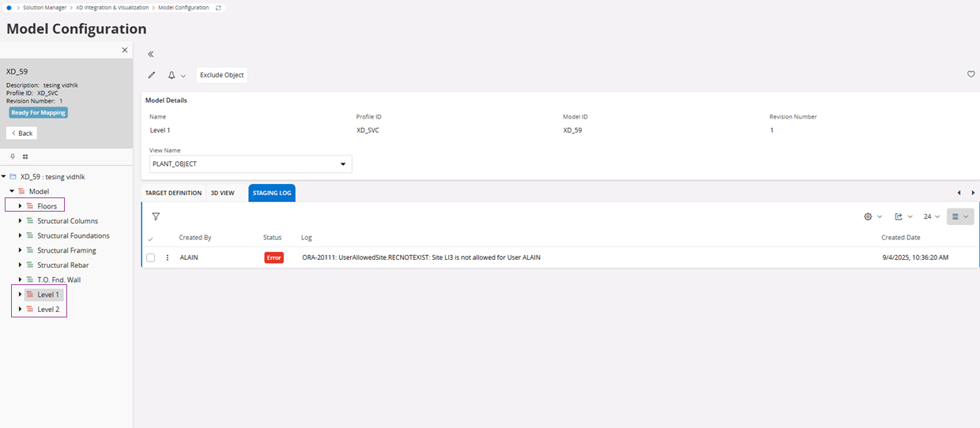Open the staging log filter
Screen dimensions: 980x428
156,216
